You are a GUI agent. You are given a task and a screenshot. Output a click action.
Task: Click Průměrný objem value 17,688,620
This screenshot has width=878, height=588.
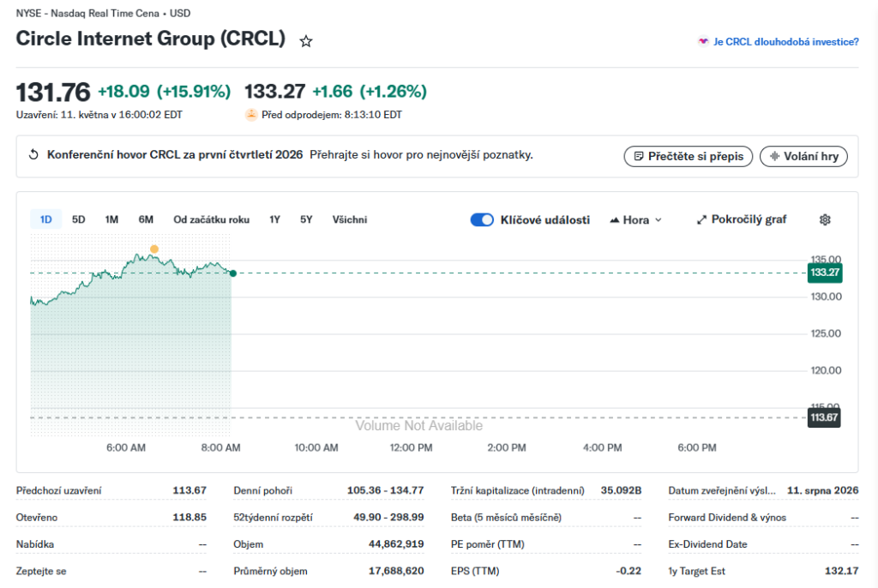[396, 571]
